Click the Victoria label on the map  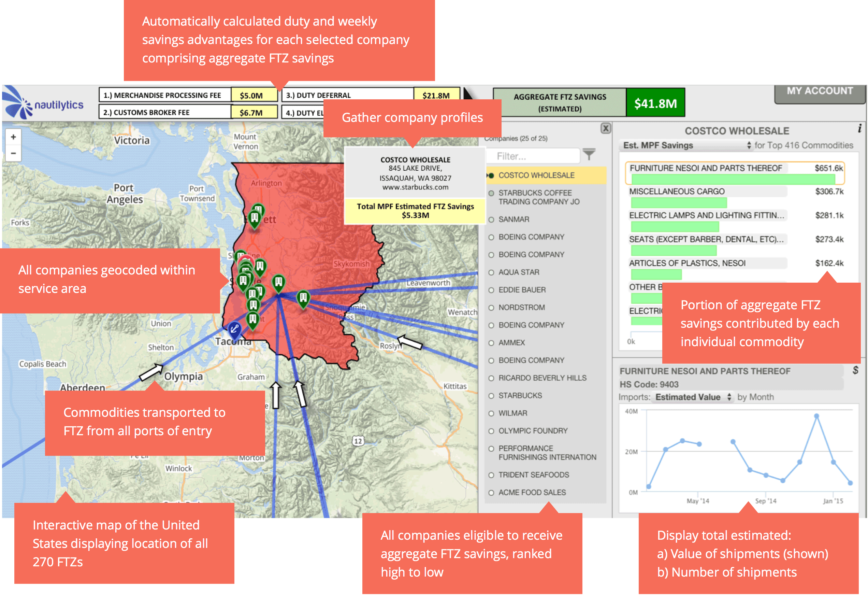click(131, 141)
